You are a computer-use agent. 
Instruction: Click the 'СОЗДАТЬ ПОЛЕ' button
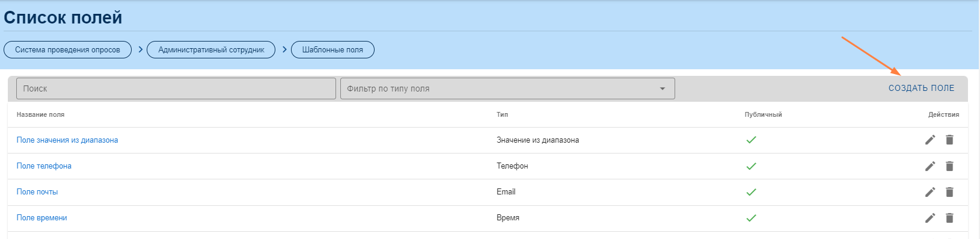921,88
